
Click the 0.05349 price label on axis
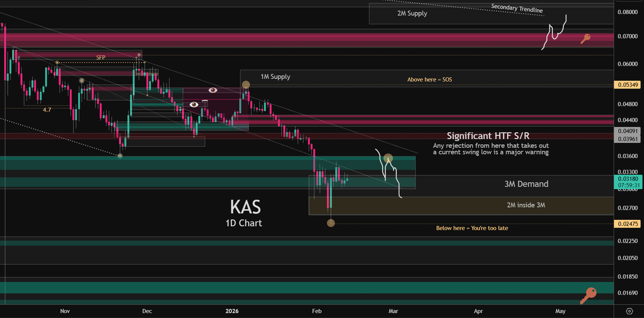pos(627,85)
